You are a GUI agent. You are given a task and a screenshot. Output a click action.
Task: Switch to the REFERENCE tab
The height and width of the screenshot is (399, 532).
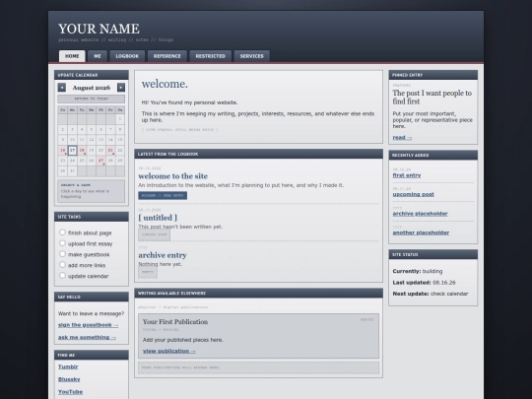pos(166,56)
